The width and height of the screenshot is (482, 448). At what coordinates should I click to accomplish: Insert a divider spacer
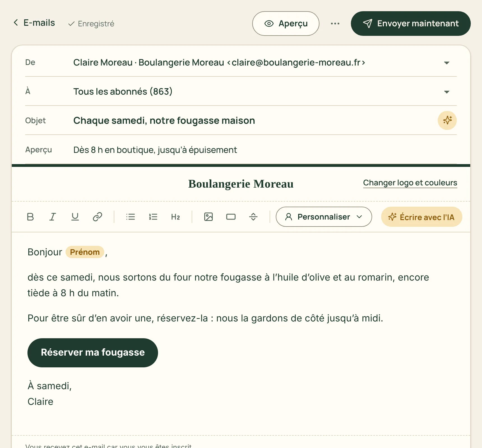click(253, 217)
